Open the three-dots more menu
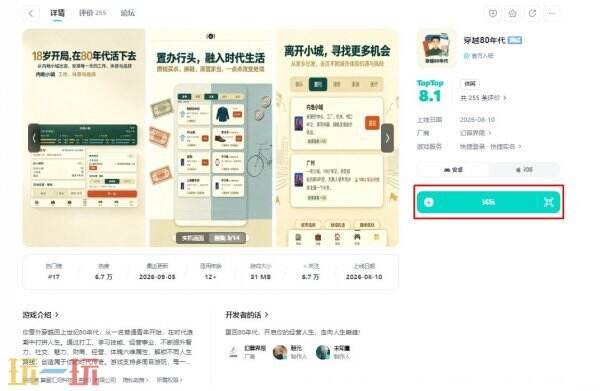 552,13
